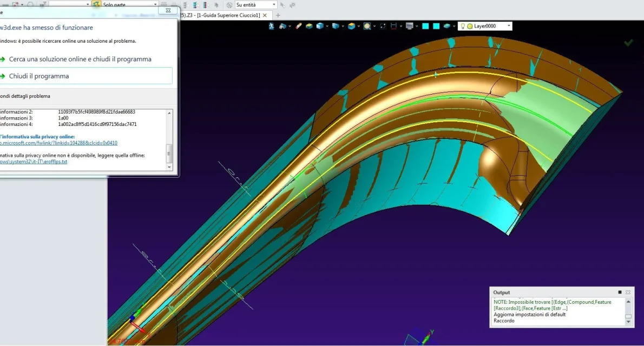The height and width of the screenshot is (346, 644).
Task: Click the yellow layer color circle
Action: (470, 26)
